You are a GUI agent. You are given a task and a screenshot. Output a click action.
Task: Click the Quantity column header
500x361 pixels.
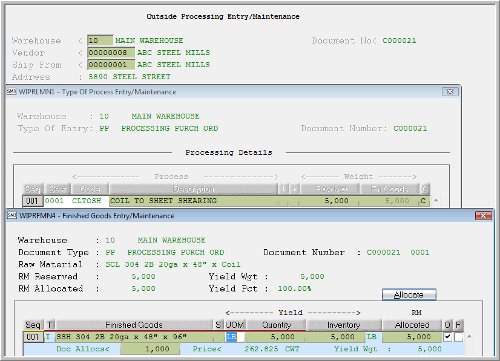276,325
